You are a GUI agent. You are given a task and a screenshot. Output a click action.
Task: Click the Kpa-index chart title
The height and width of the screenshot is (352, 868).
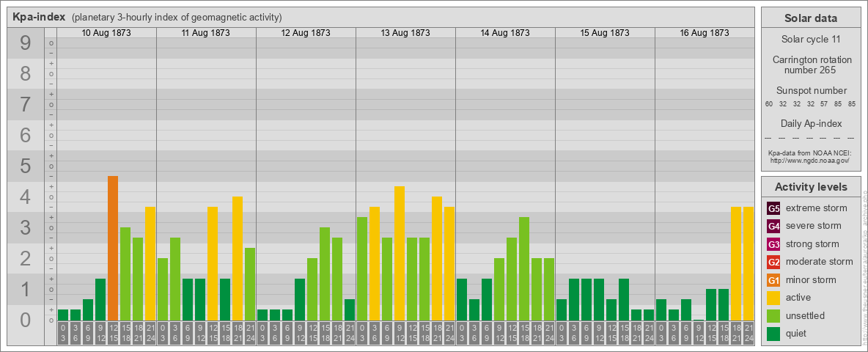tap(40, 17)
